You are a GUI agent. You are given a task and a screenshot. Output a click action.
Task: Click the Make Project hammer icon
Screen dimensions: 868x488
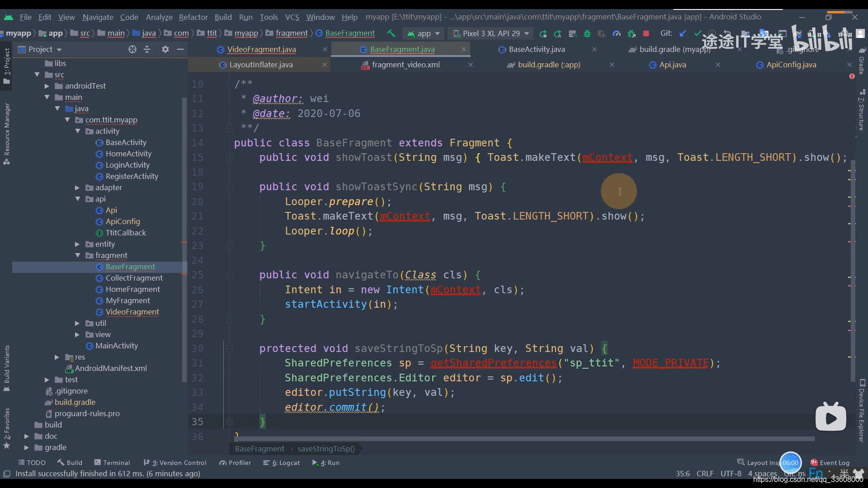(391, 33)
